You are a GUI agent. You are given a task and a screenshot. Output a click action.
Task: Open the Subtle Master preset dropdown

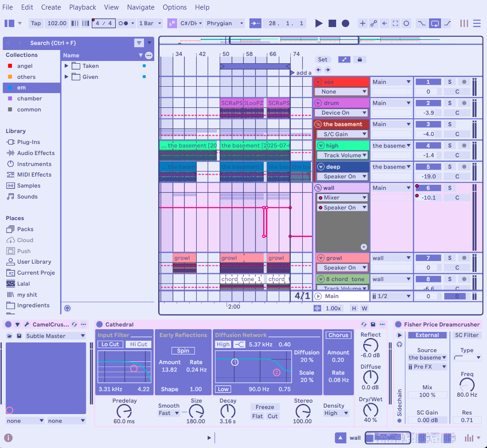55,336
